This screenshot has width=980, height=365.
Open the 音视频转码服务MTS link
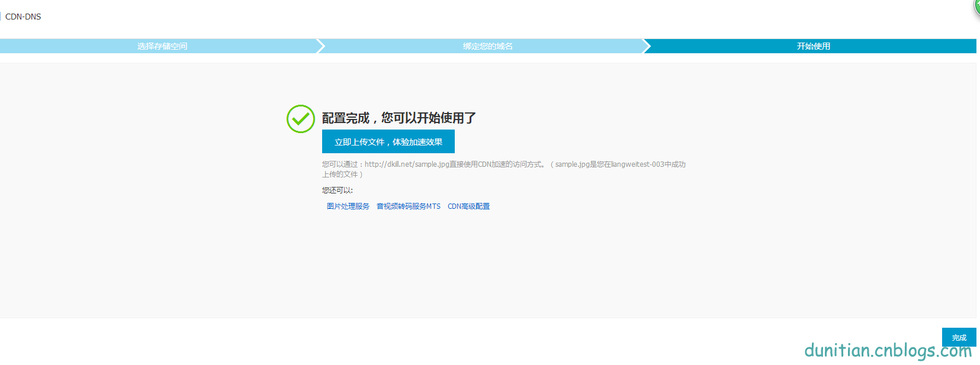coord(409,206)
